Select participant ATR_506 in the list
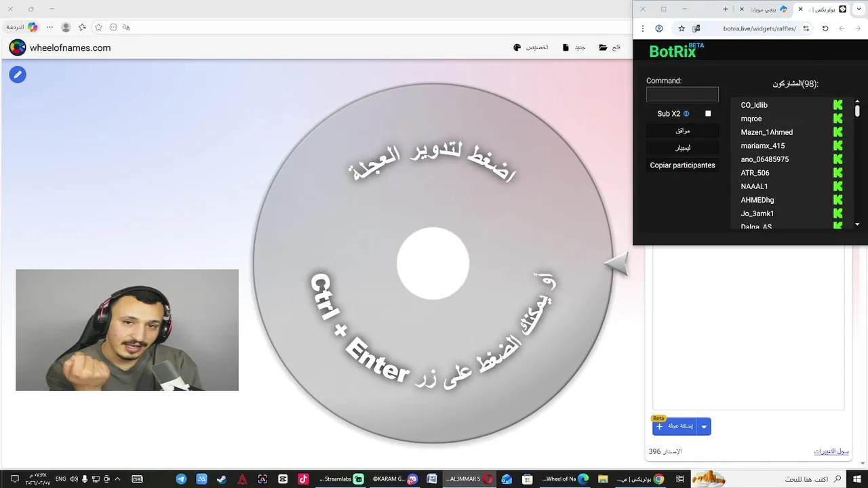The image size is (868, 488). tap(755, 173)
